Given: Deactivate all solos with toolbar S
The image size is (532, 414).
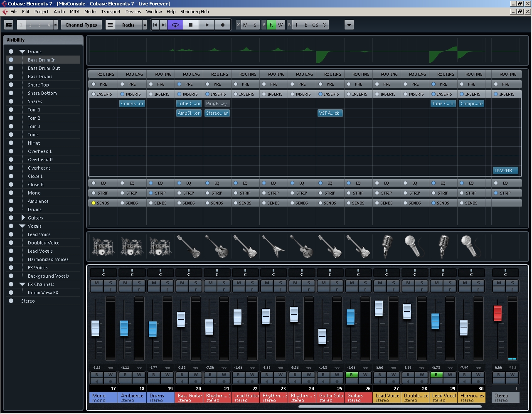Looking at the screenshot, I should click(x=255, y=25).
